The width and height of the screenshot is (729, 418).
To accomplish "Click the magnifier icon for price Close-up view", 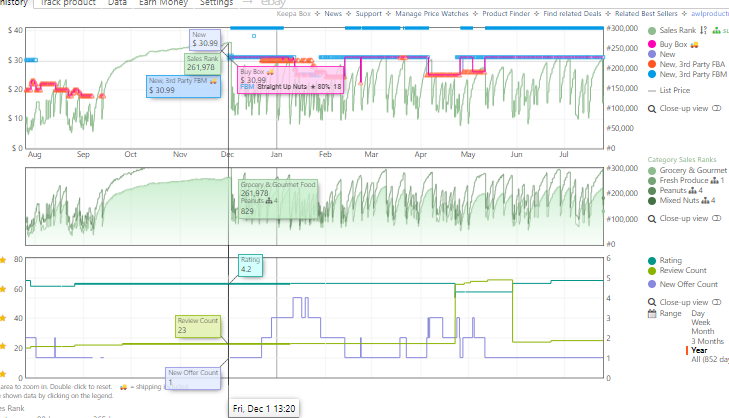I will point(652,109).
